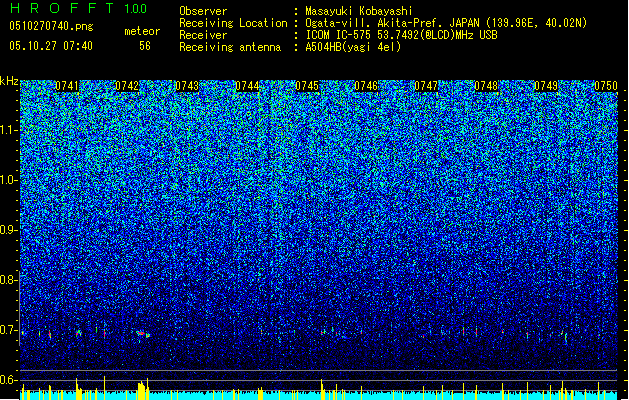The width and height of the screenshot is (629, 400).
Task: Click the 0743 time marker
Action: coord(187,86)
